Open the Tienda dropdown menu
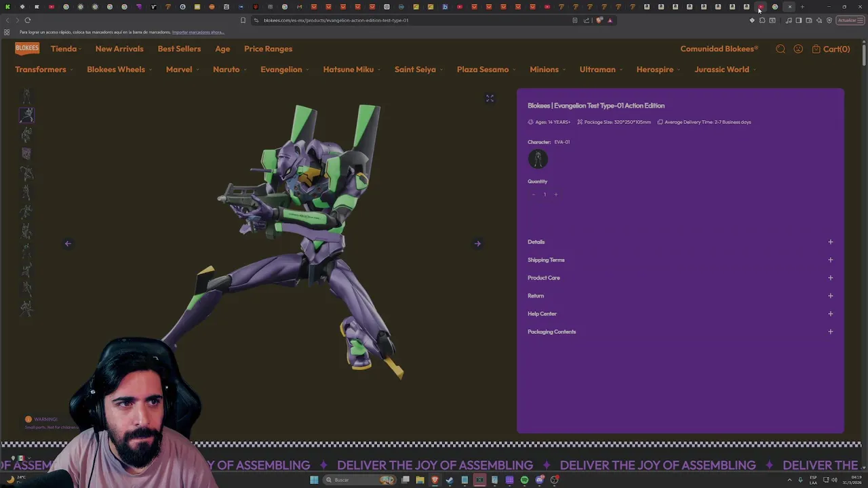The image size is (868, 488). coord(66,49)
